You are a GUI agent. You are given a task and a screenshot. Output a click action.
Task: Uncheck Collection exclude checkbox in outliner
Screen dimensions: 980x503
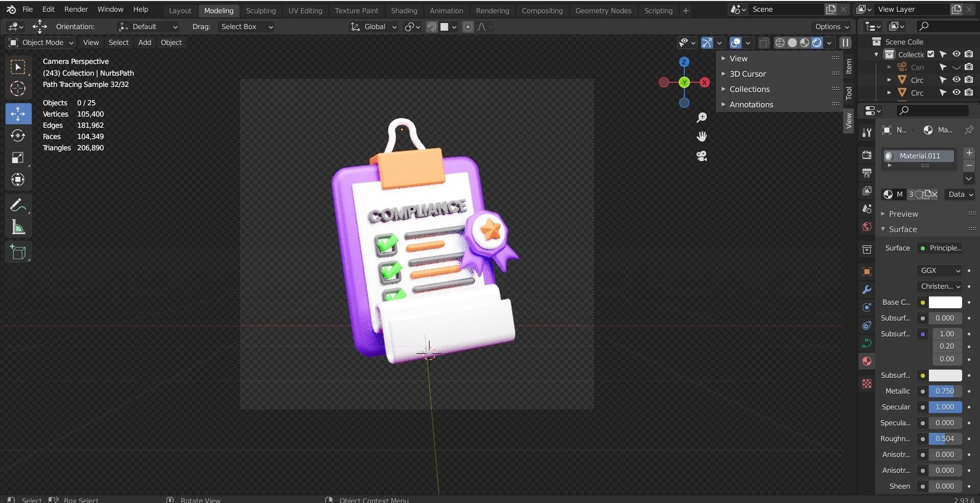931,54
